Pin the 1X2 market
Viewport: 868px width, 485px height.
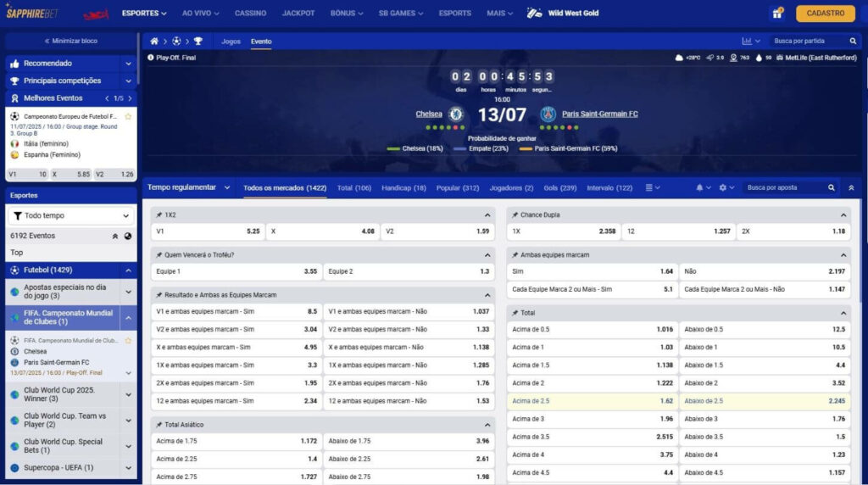159,215
